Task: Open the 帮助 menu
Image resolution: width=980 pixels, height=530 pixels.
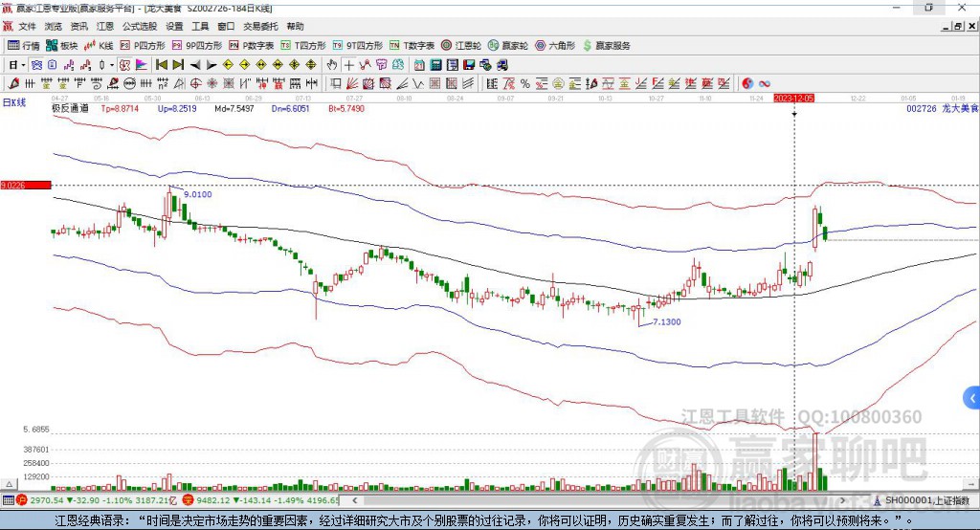Action: [x=295, y=26]
